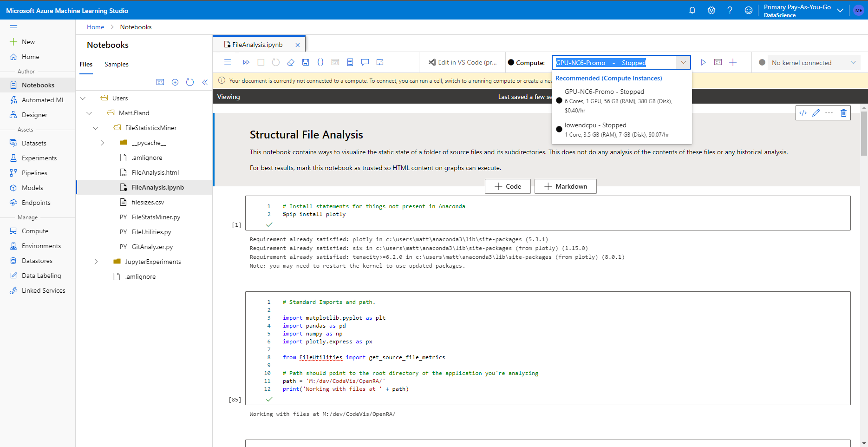Viewport: 868px width, 447px height.
Task: Click the comments speech bubble icon
Action: coord(365,62)
